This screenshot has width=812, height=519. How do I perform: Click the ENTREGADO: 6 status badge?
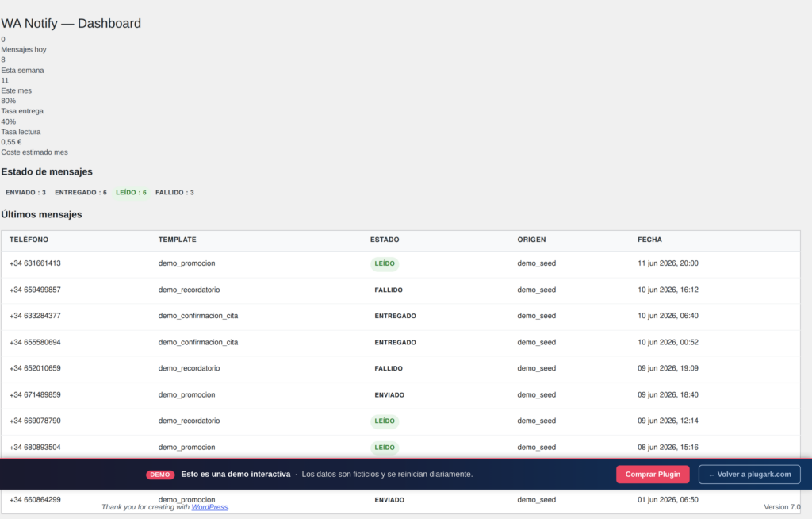coord(81,192)
